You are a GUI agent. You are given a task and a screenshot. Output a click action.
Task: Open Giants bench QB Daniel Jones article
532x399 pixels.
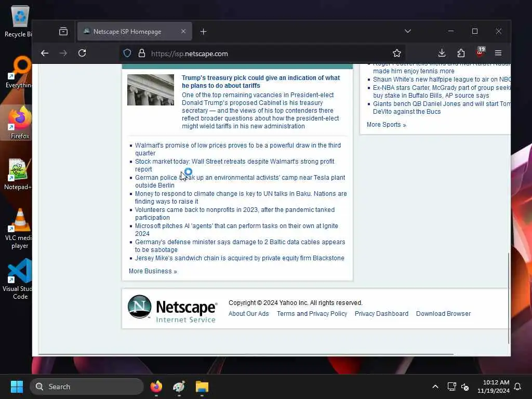point(442,108)
